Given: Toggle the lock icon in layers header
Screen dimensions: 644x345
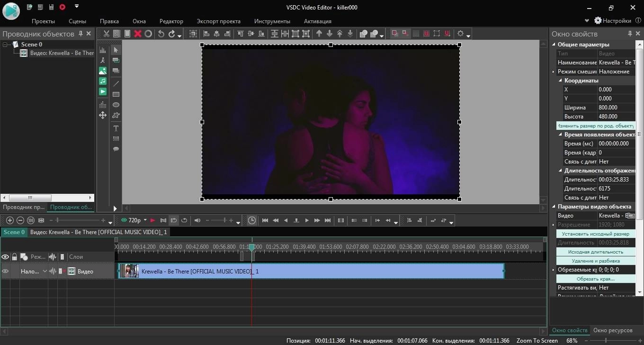Looking at the screenshot, I should point(15,257).
